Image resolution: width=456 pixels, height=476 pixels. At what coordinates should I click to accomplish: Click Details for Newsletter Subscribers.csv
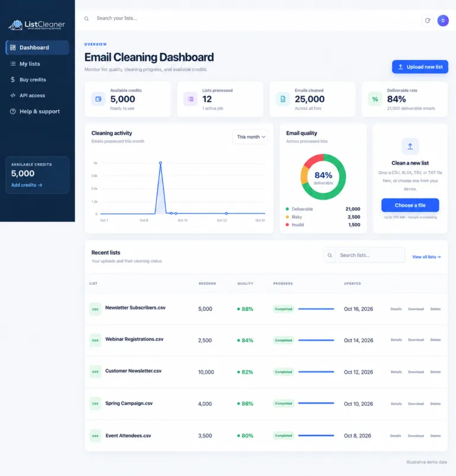[x=396, y=309]
